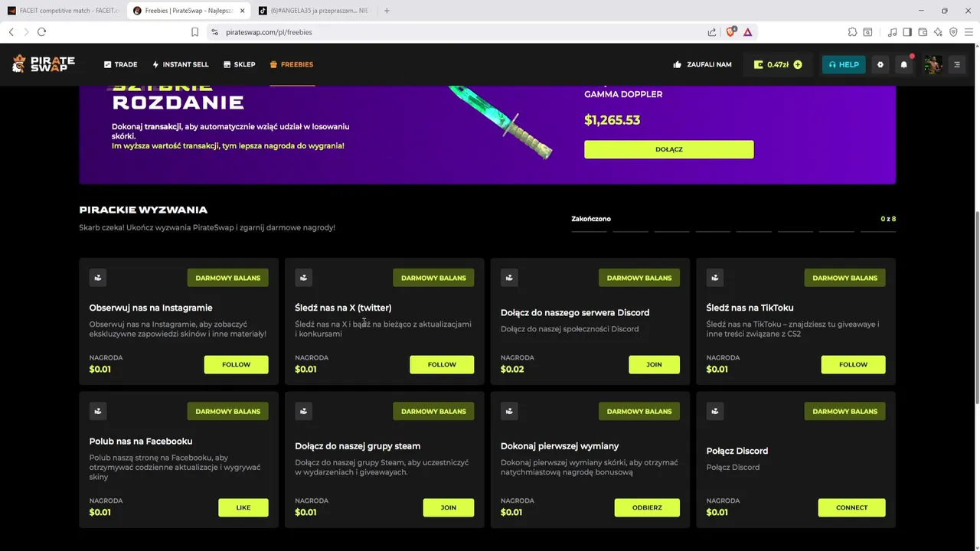Click FOLLOW on X (twitter) challenge
Viewport: 980px width, 551px height.
(x=442, y=364)
